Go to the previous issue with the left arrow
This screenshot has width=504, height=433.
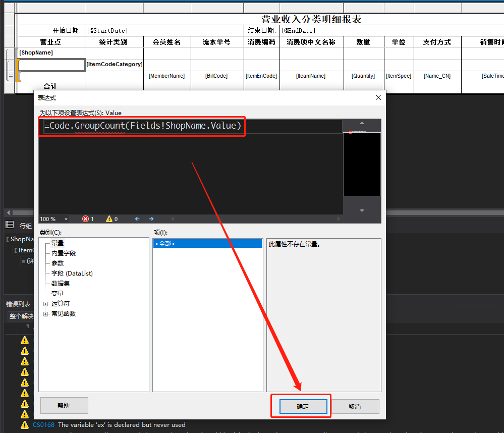click(x=137, y=219)
